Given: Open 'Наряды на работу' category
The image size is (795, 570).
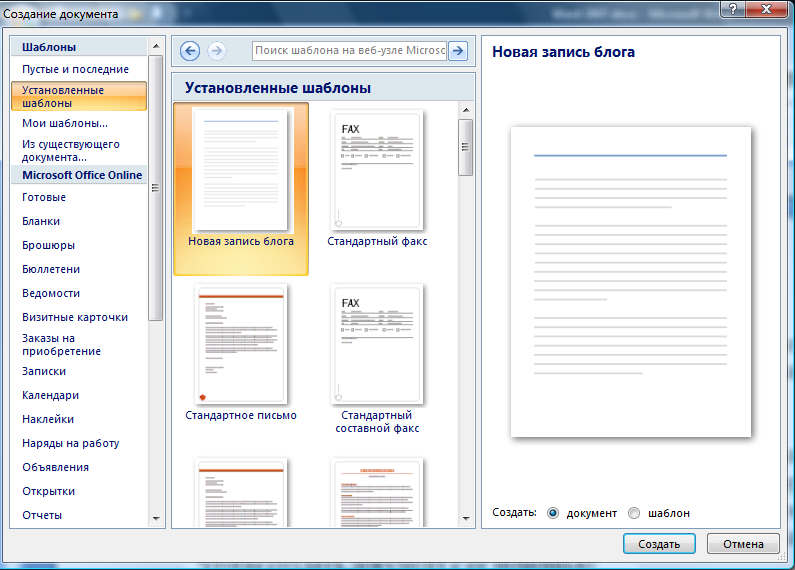Looking at the screenshot, I should tap(71, 443).
